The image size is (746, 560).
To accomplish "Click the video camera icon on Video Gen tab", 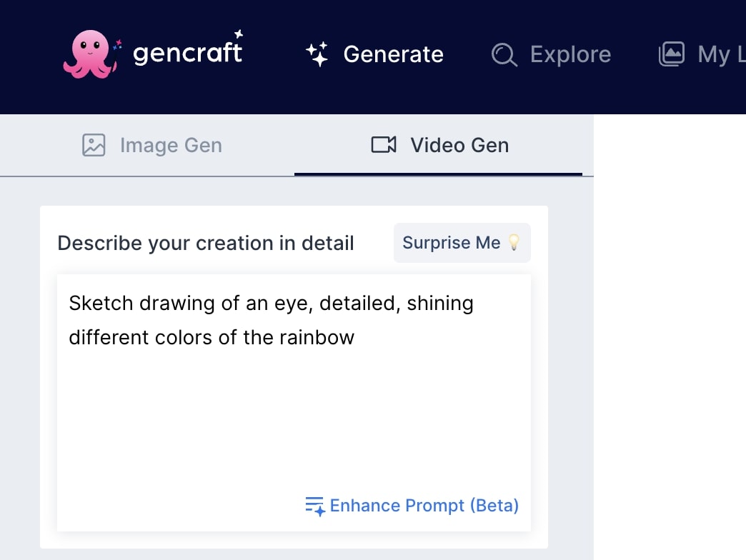I will click(x=383, y=145).
